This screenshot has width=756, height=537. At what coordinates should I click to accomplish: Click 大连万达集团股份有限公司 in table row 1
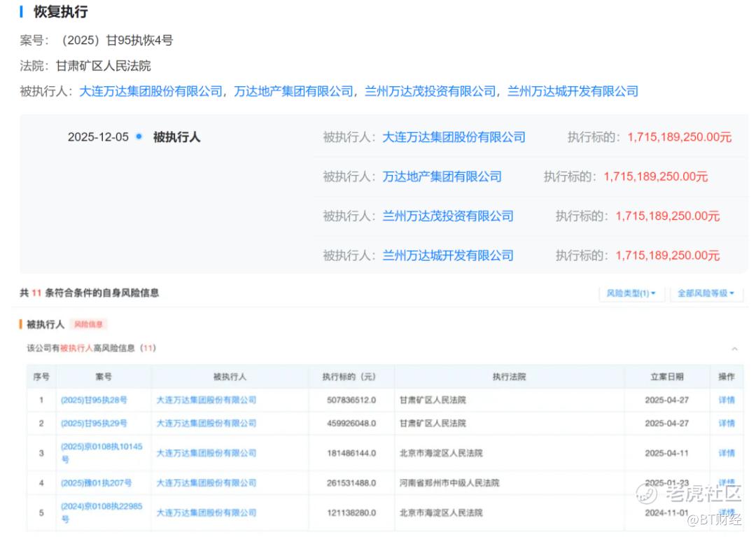click(x=206, y=400)
